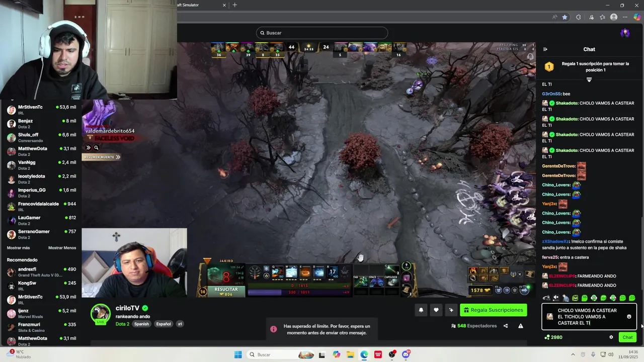The width and height of the screenshot is (644, 362).
Task: Open a new browser tab with plus
Action: [234, 5]
